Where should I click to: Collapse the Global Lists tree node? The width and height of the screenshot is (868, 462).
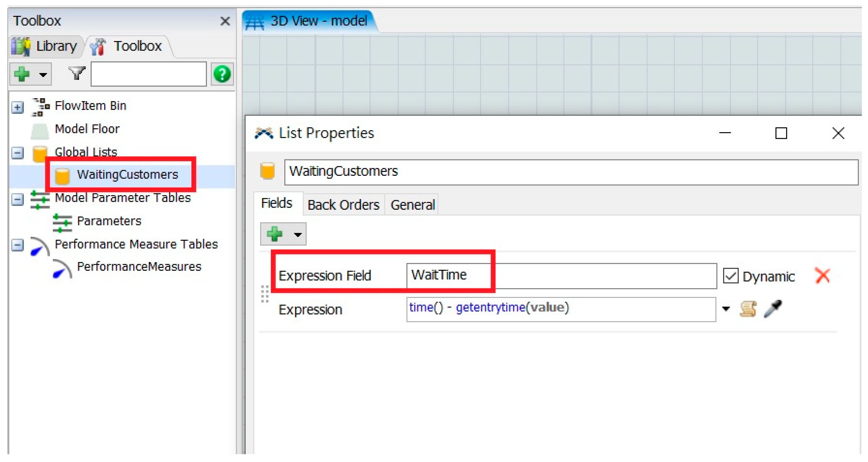pos(18,153)
